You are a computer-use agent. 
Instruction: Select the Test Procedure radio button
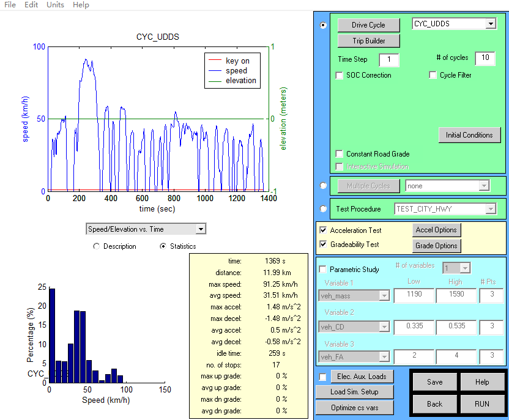tap(323, 209)
